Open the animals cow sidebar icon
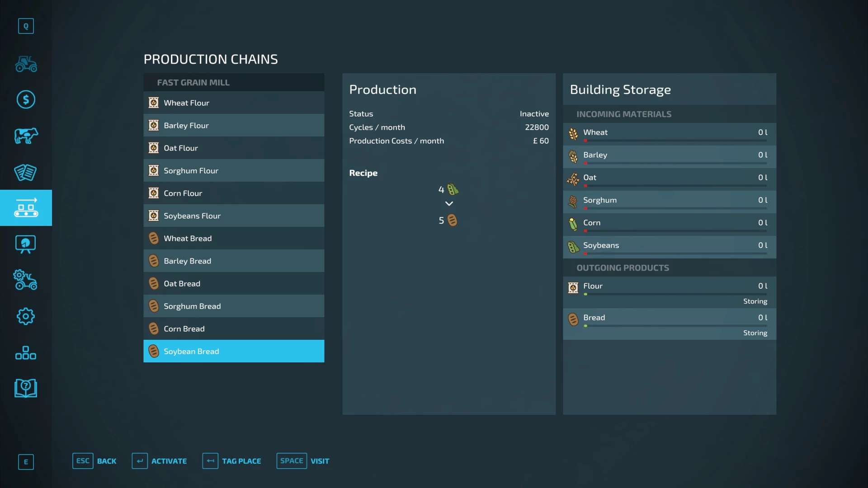Image resolution: width=868 pixels, height=488 pixels. pyautogui.click(x=26, y=136)
